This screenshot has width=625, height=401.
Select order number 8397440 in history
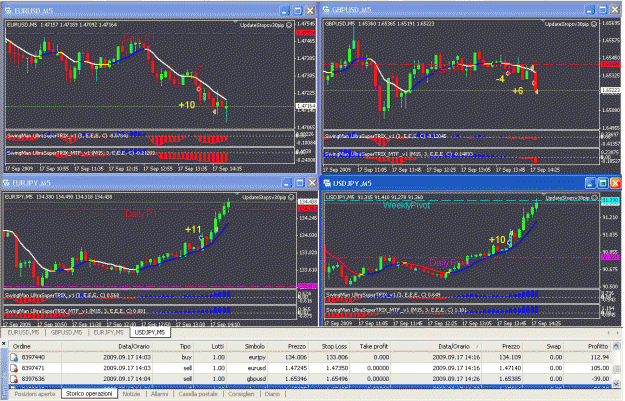(x=33, y=358)
